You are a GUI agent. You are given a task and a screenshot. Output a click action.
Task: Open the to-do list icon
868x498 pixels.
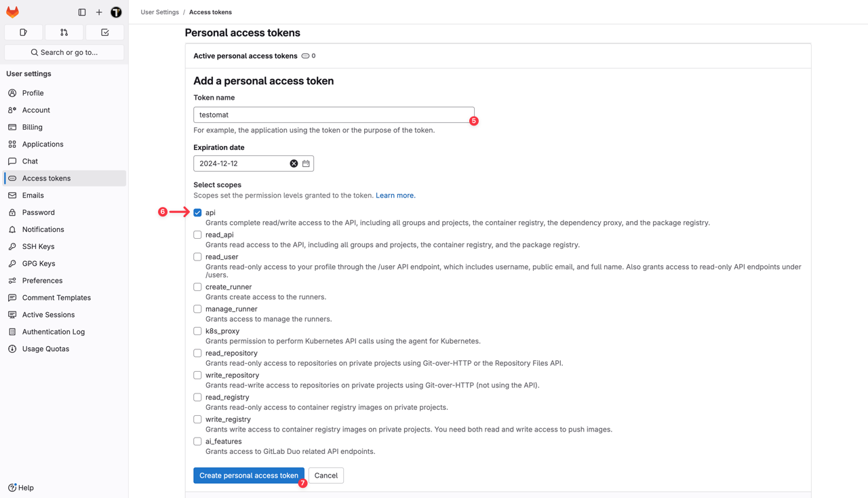[x=104, y=32]
